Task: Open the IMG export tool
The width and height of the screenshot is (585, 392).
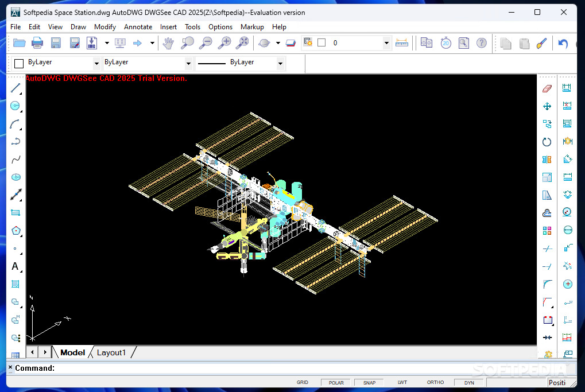Action: tap(92, 42)
